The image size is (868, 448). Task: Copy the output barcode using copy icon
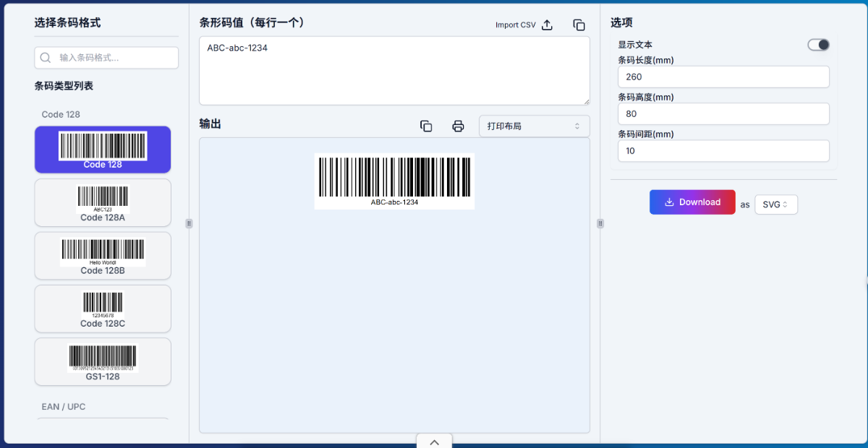click(x=426, y=126)
